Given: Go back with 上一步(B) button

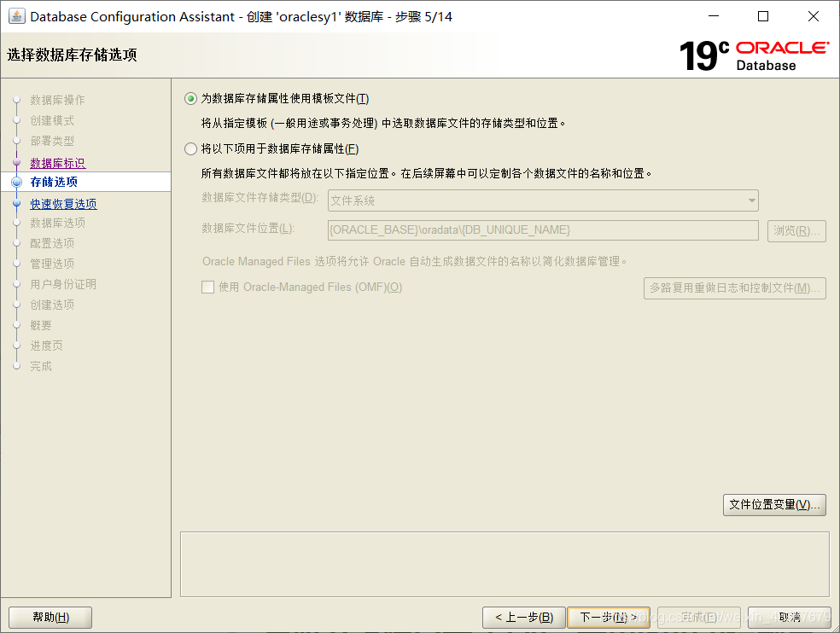Looking at the screenshot, I should tap(523, 617).
